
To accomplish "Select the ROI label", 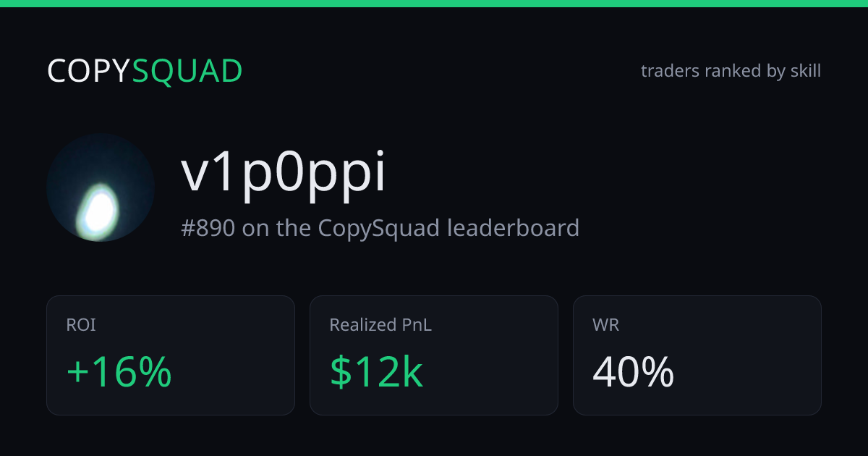I will pos(80,325).
